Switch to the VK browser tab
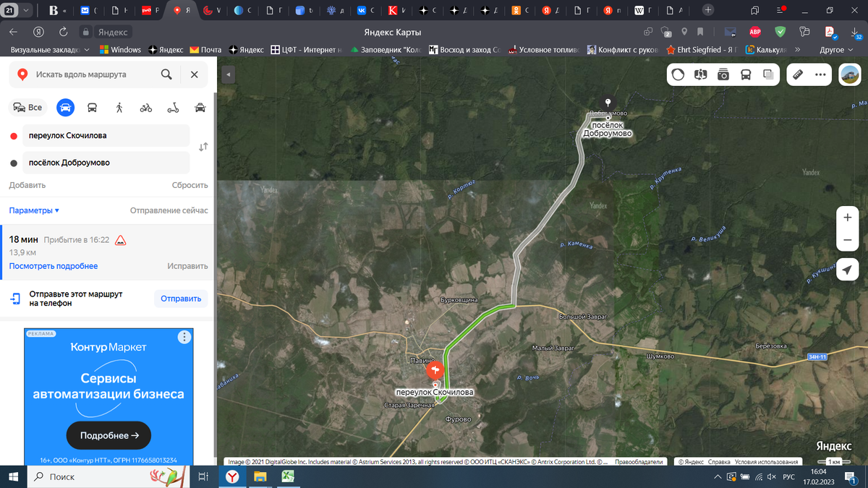This screenshot has height=488, width=868. click(366, 10)
